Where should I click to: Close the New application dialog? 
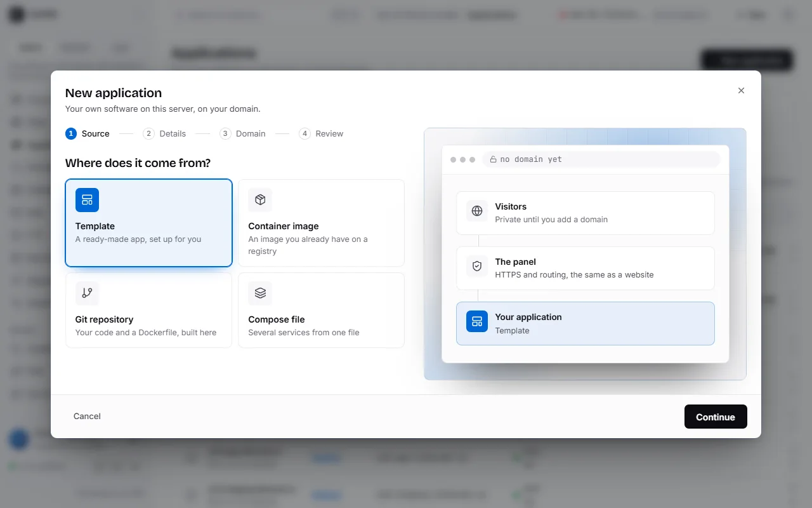coord(741,91)
